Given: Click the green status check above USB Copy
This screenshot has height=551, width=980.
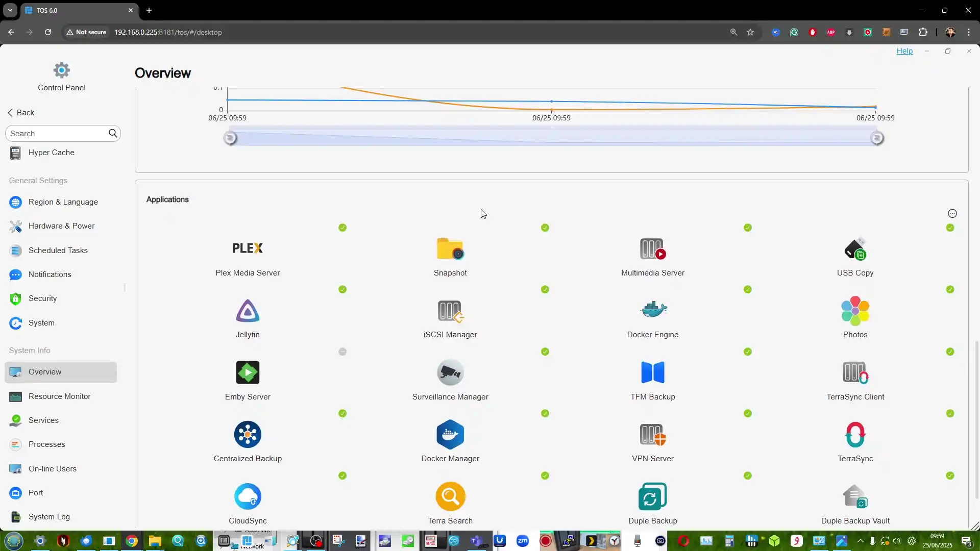Looking at the screenshot, I should click(x=950, y=228).
